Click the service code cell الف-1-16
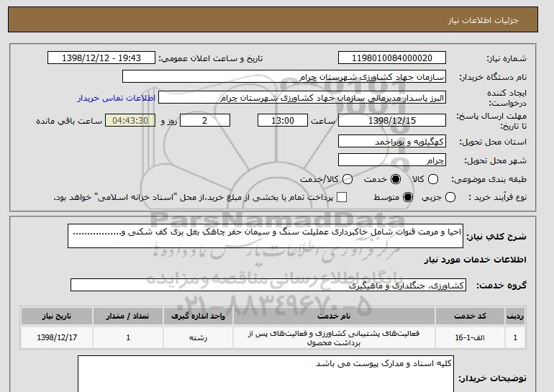Screen dimensions: 554x392 [x=470, y=337]
